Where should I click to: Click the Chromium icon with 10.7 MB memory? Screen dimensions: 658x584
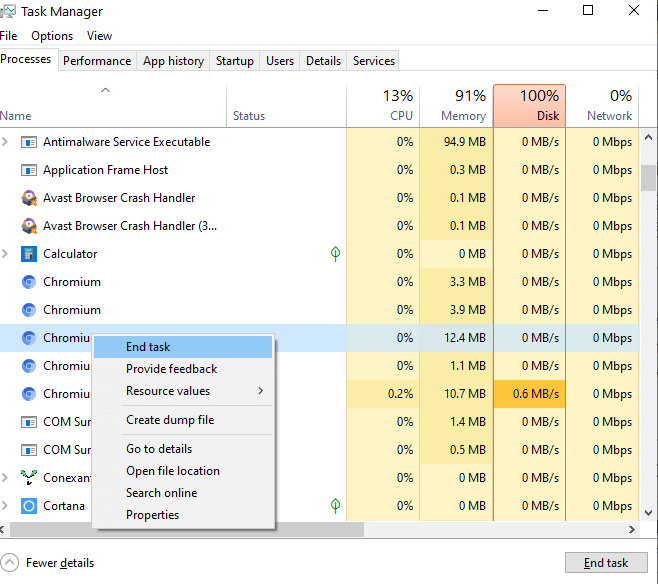pyautogui.click(x=29, y=394)
